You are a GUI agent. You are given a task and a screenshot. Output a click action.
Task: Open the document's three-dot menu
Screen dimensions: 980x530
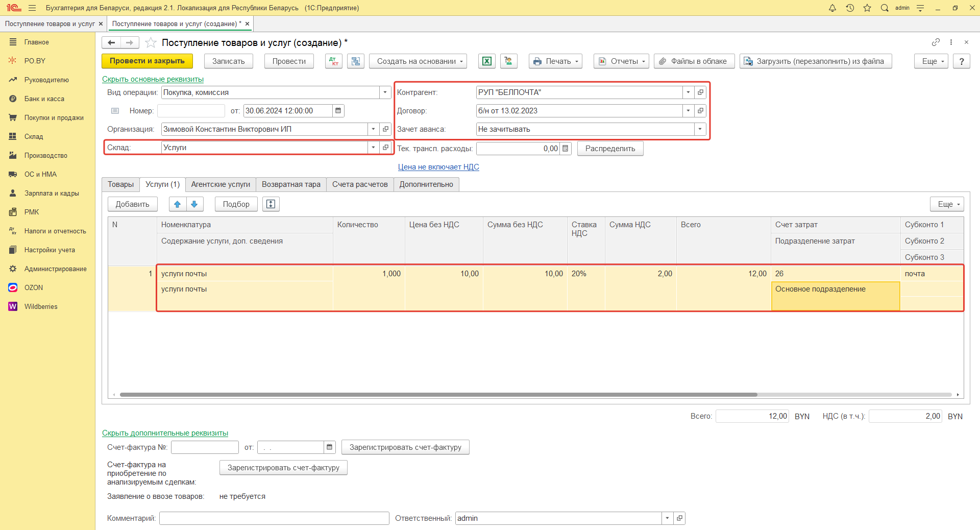tap(951, 42)
